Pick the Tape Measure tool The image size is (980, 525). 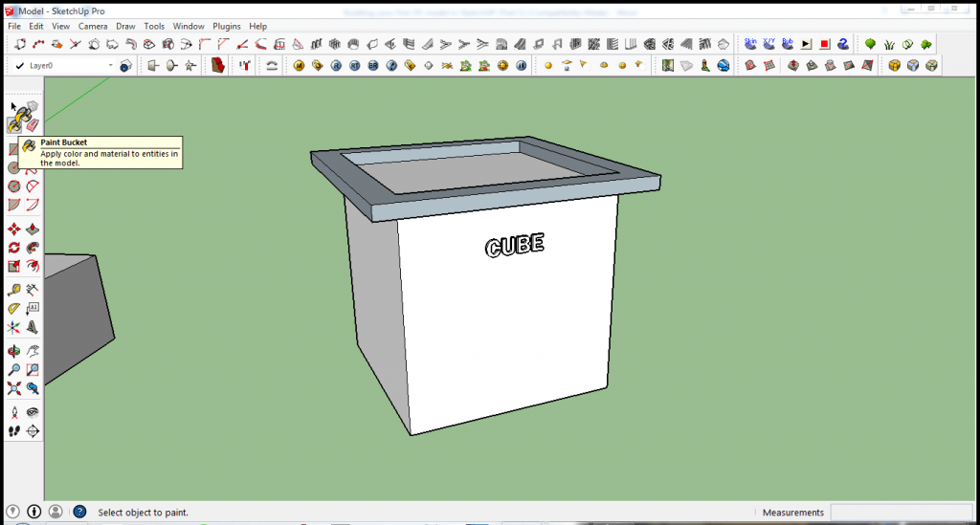click(x=13, y=290)
